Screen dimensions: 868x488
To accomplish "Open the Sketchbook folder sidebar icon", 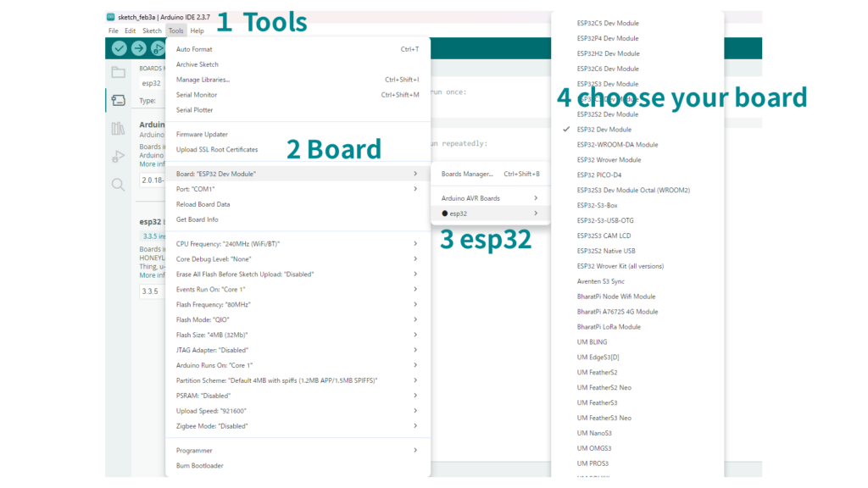I will pyautogui.click(x=118, y=73).
